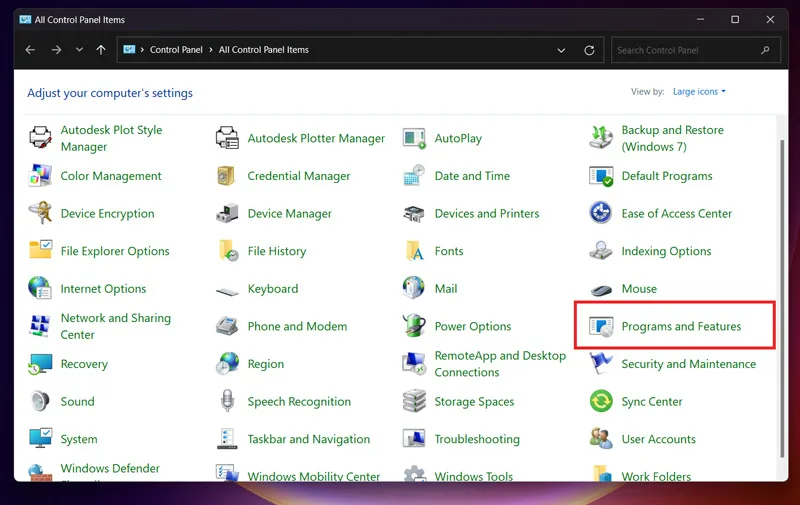This screenshot has height=505, width=800.
Task: Click the Ease of Access Center icon
Action: 601,213
